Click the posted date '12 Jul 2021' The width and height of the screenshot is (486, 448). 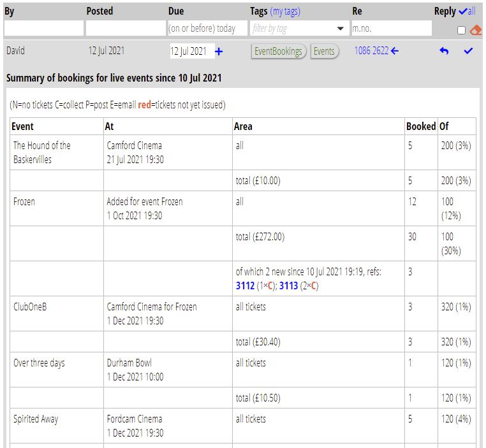(x=107, y=50)
